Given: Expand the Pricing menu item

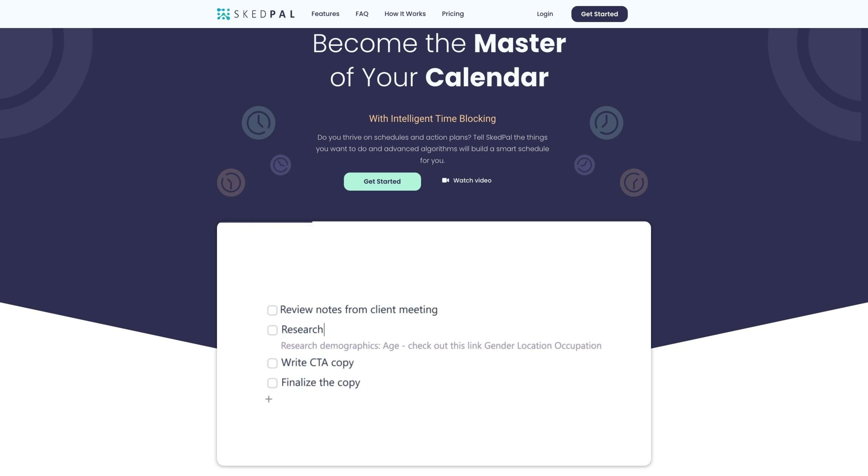Looking at the screenshot, I should pyautogui.click(x=453, y=14).
